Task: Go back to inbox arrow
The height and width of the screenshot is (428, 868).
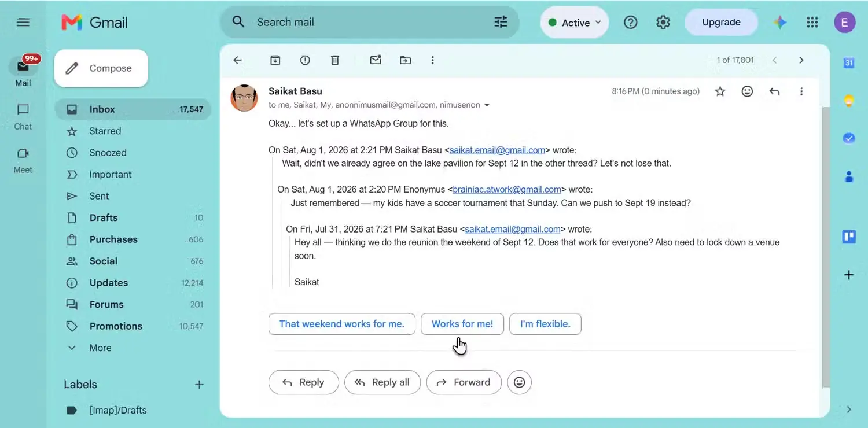Action: (237, 60)
